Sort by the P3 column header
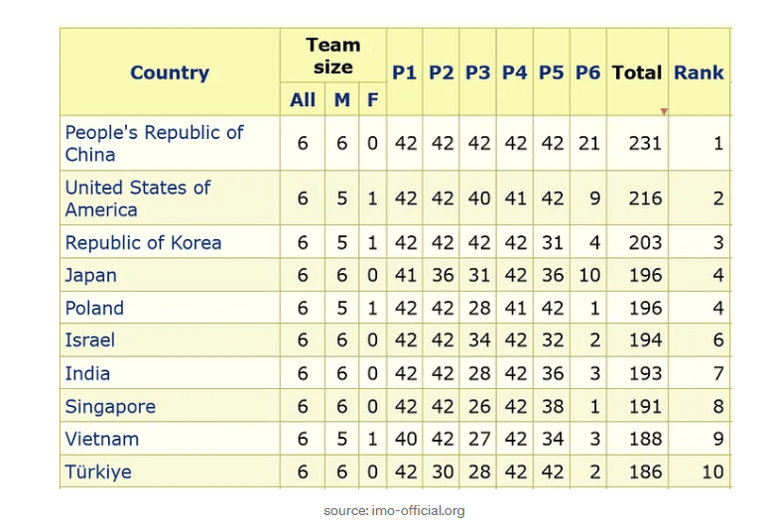 477,72
